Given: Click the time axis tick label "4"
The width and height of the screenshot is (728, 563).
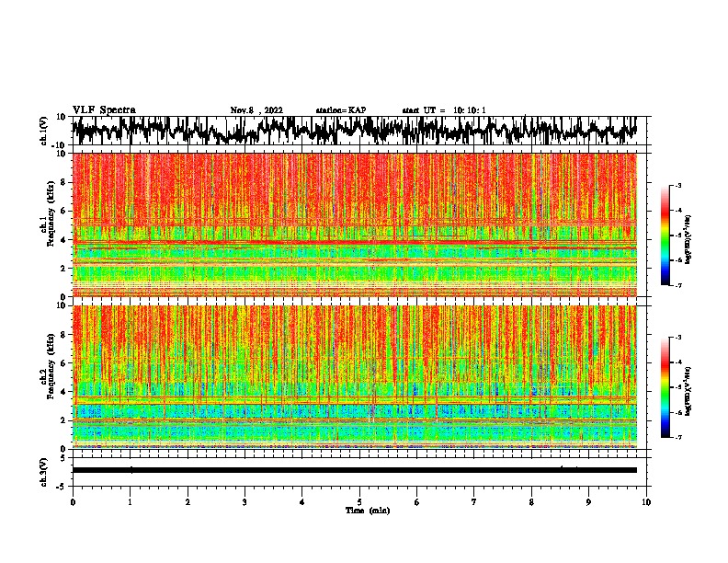Looking at the screenshot, I should [x=302, y=502].
